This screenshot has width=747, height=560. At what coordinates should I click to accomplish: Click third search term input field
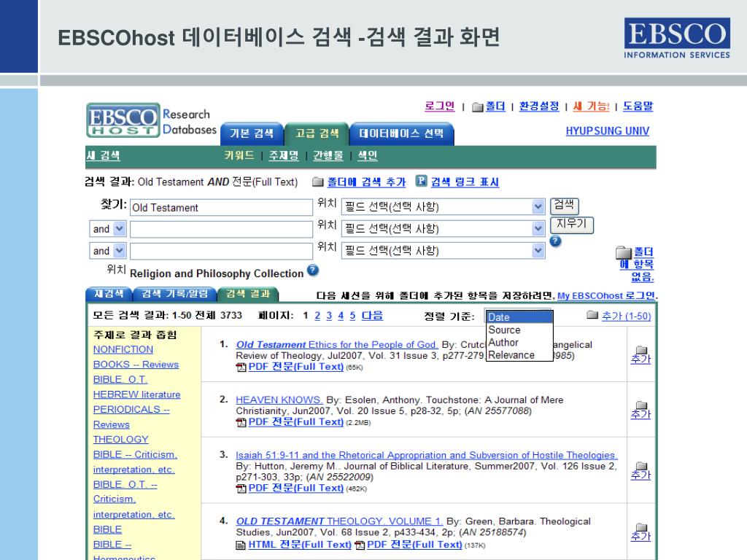(x=221, y=251)
